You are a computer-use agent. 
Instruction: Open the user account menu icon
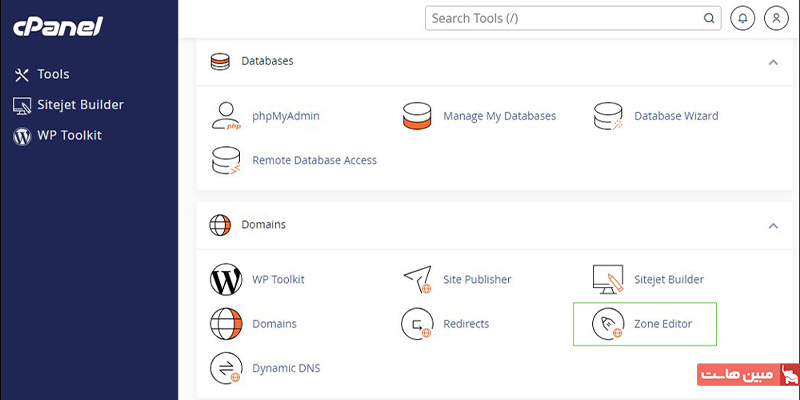click(x=776, y=18)
